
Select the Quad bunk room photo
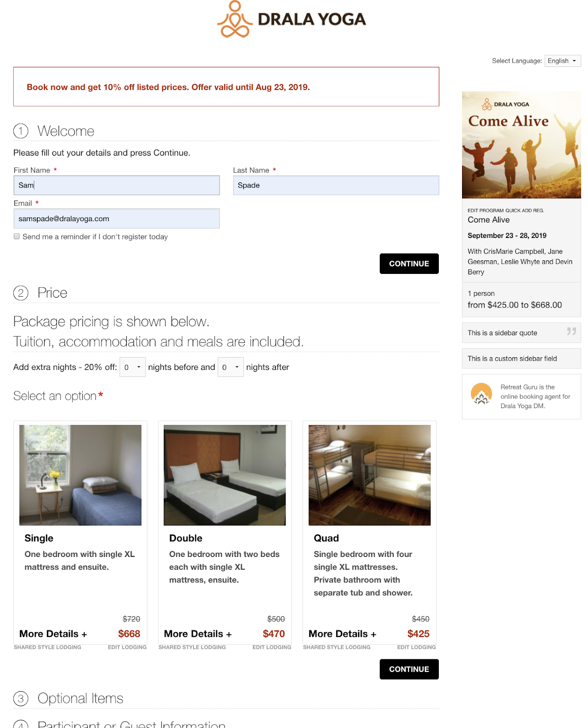coord(369,475)
